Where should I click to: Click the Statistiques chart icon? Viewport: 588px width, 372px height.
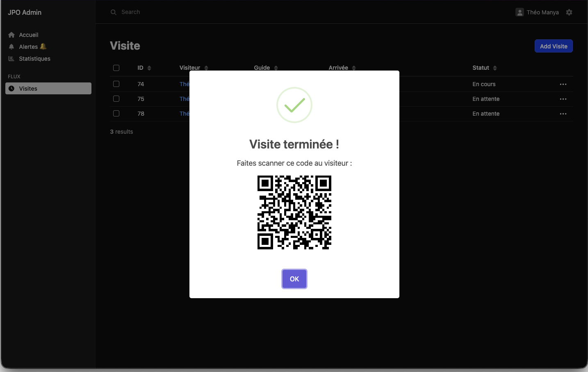tap(11, 59)
